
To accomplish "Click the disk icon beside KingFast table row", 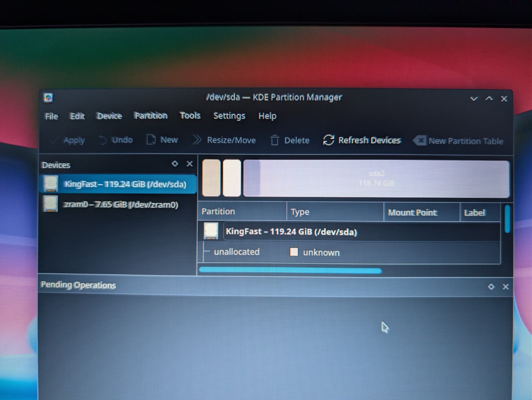I will click(211, 231).
